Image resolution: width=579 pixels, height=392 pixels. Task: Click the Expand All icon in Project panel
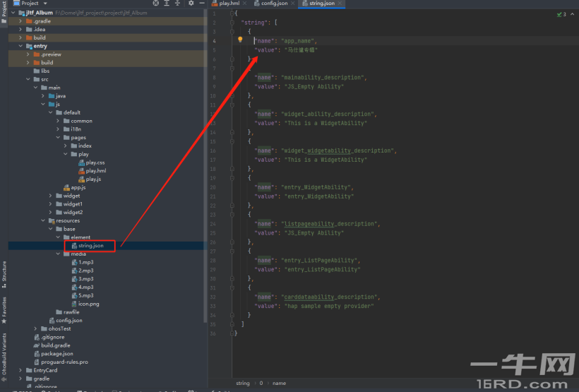click(167, 3)
